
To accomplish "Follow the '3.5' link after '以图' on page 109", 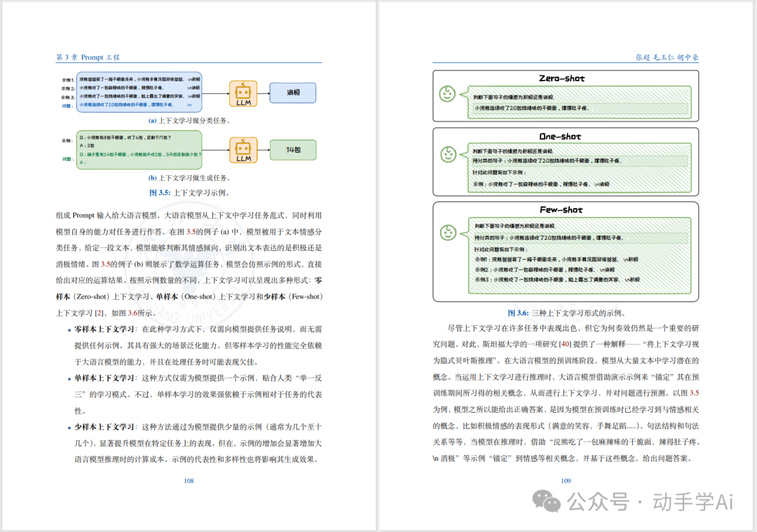I will point(694,393).
